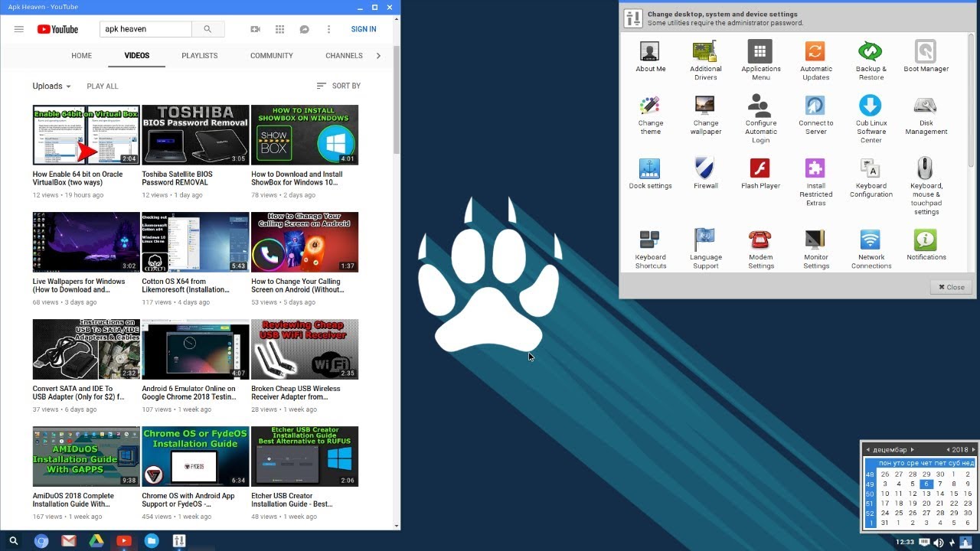
Task: Click the YouTube search magnifier button
Action: [207, 29]
